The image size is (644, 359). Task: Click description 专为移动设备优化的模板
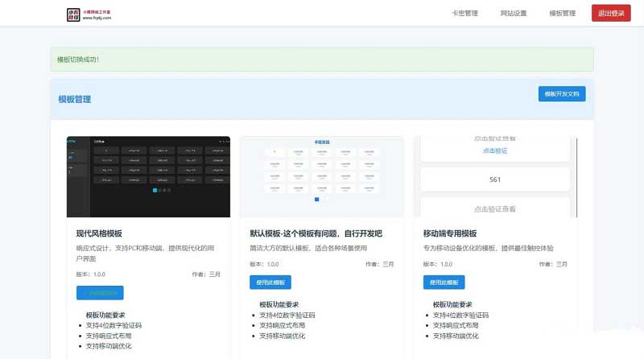coord(489,248)
